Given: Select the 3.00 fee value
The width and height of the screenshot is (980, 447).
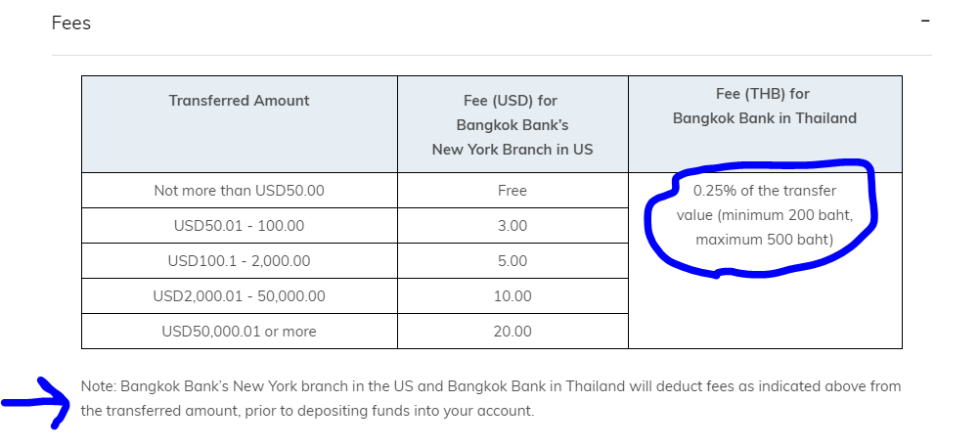Looking at the screenshot, I should 512,226.
